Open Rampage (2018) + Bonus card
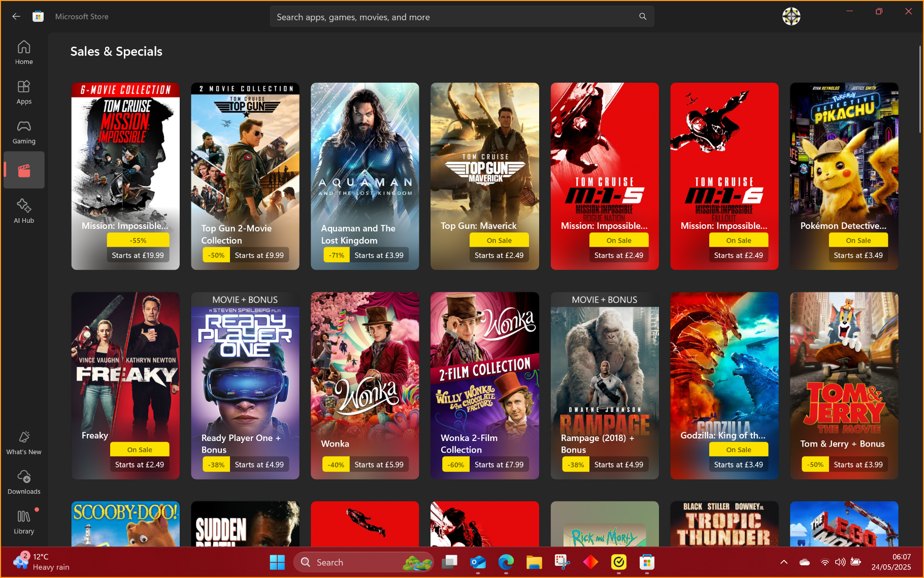The height and width of the screenshot is (578, 924). [x=605, y=386]
